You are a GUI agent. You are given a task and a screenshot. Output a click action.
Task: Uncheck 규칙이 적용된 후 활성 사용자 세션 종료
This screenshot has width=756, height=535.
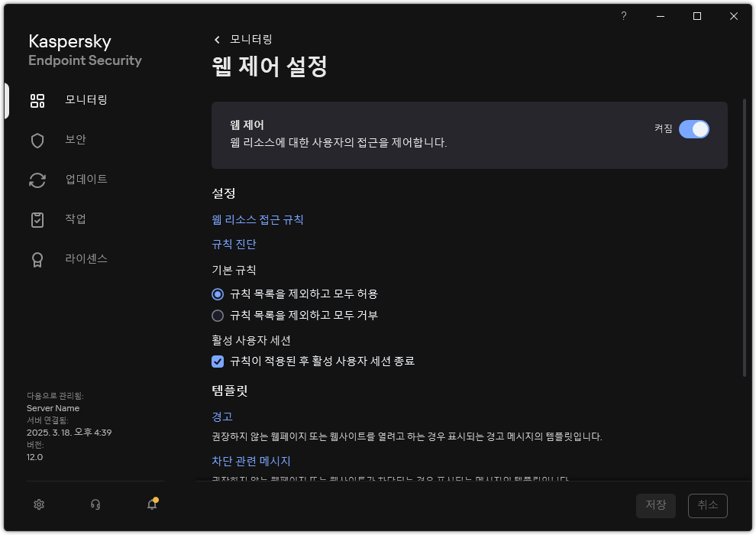tap(218, 362)
